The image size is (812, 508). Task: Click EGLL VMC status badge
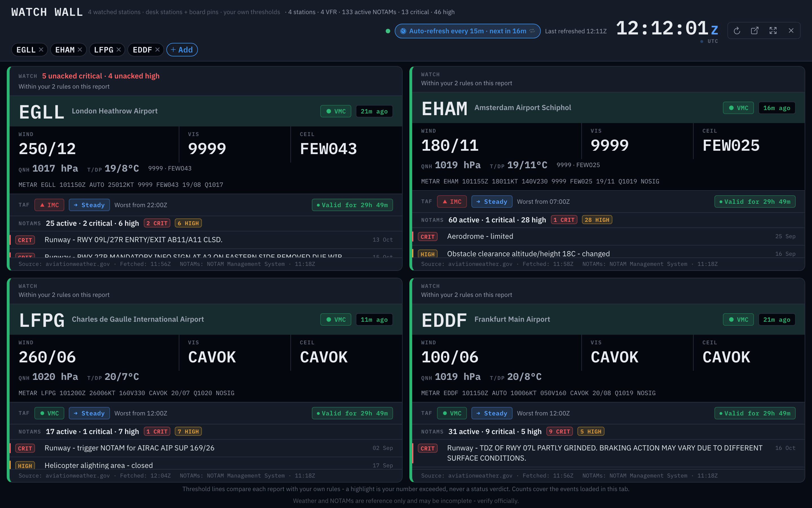[336, 111]
